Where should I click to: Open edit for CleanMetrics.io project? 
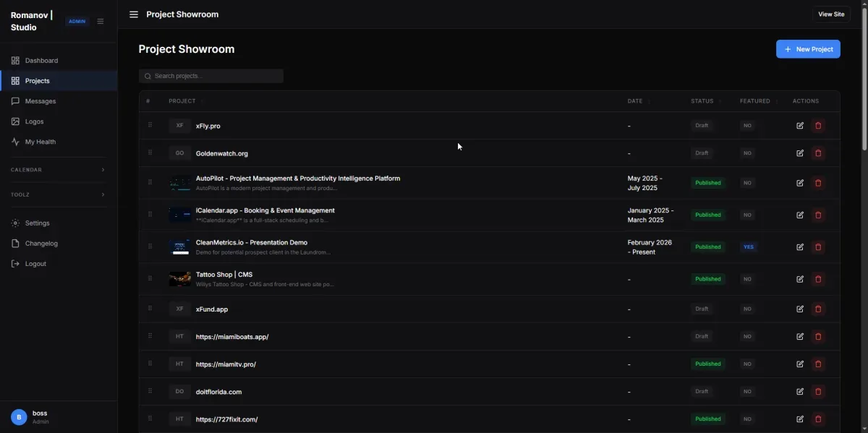coord(800,247)
